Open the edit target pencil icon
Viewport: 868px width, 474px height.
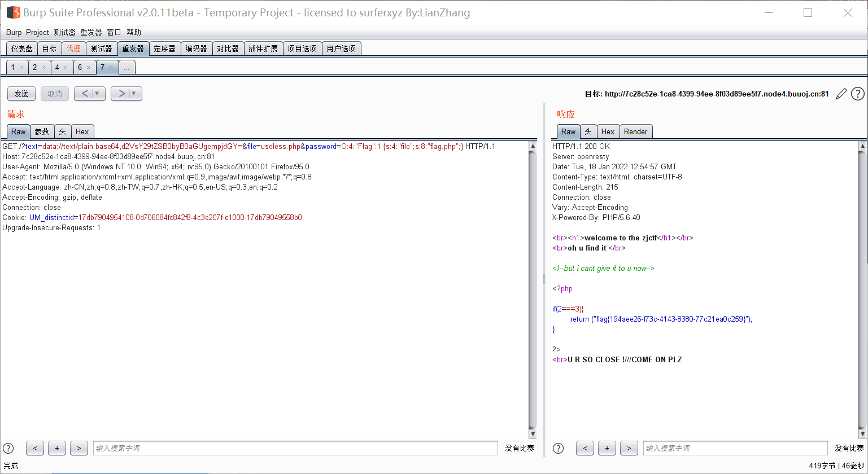[x=841, y=94]
